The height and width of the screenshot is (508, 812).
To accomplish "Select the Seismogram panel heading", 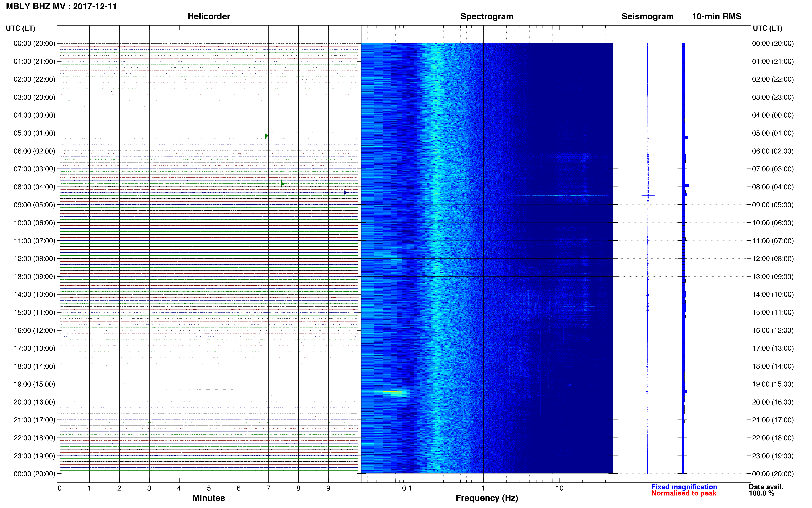I will [648, 16].
